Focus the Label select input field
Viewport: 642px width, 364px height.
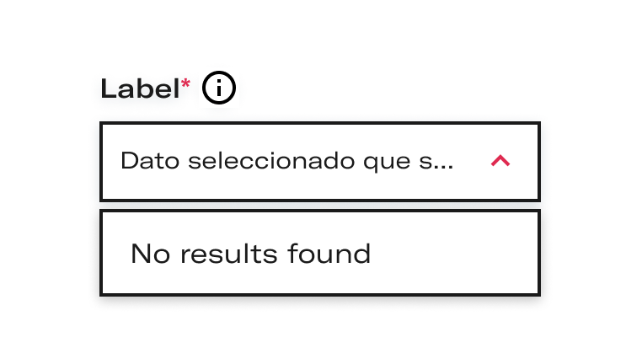coord(320,161)
